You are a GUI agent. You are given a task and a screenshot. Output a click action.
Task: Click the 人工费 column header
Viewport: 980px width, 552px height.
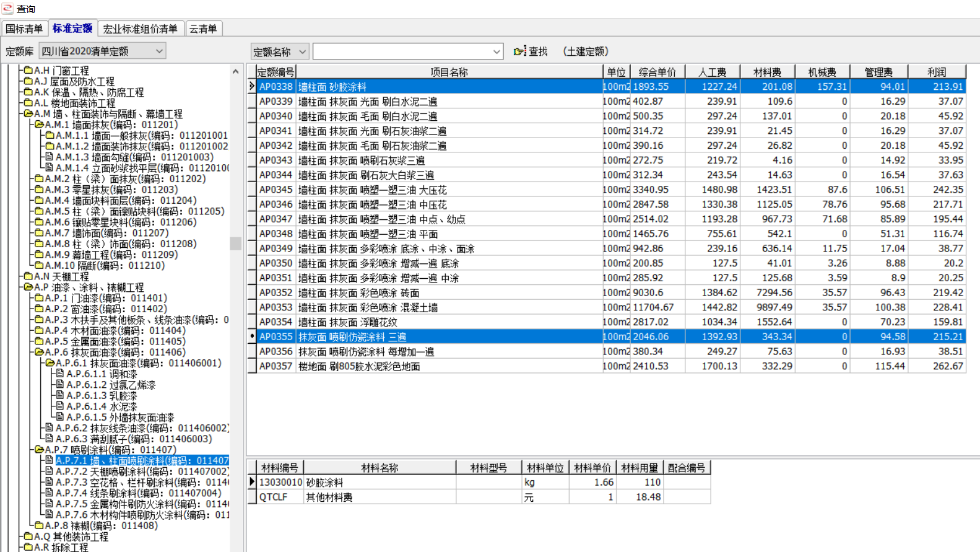click(x=713, y=72)
